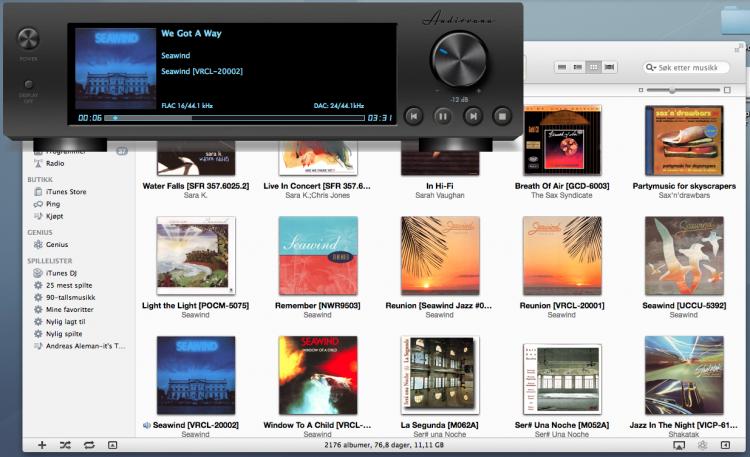
Task: Open the search magnifier dropdown
Action: (651, 67)
